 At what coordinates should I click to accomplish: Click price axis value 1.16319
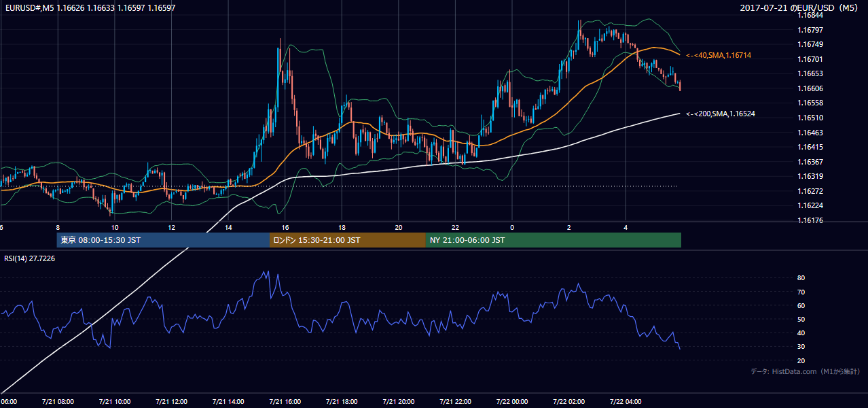(x=810, y=176)
